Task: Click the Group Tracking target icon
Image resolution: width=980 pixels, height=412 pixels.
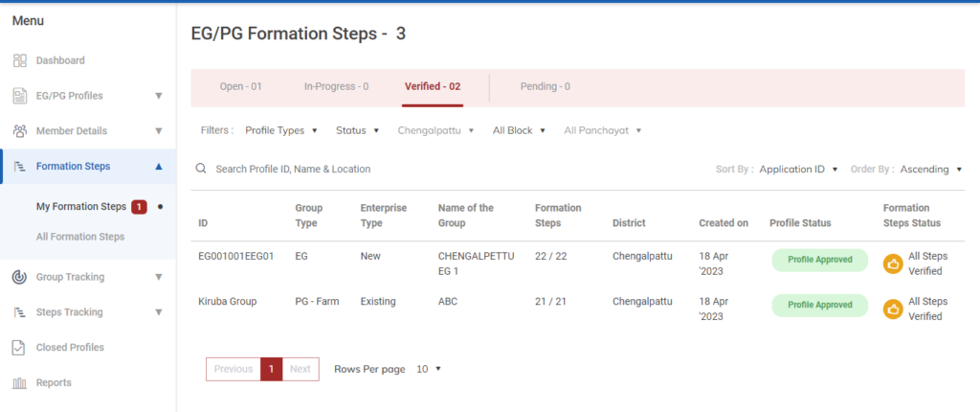Action: coord(19,277)
